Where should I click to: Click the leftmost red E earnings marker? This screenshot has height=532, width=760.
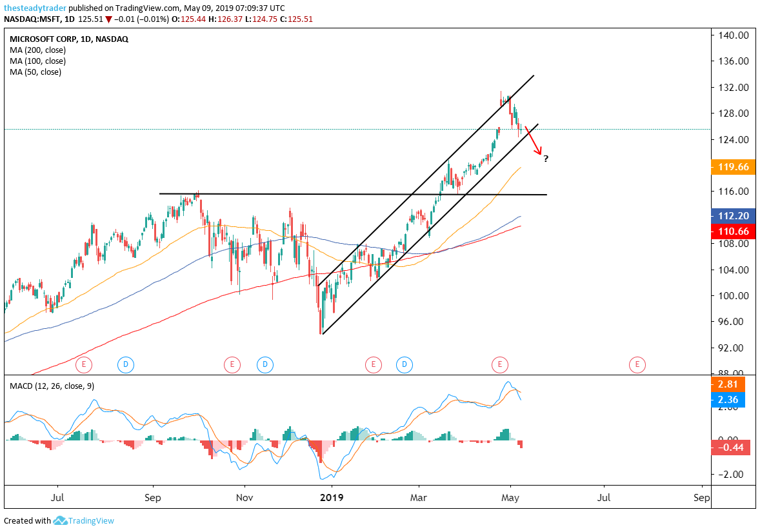tap(84, 364)
